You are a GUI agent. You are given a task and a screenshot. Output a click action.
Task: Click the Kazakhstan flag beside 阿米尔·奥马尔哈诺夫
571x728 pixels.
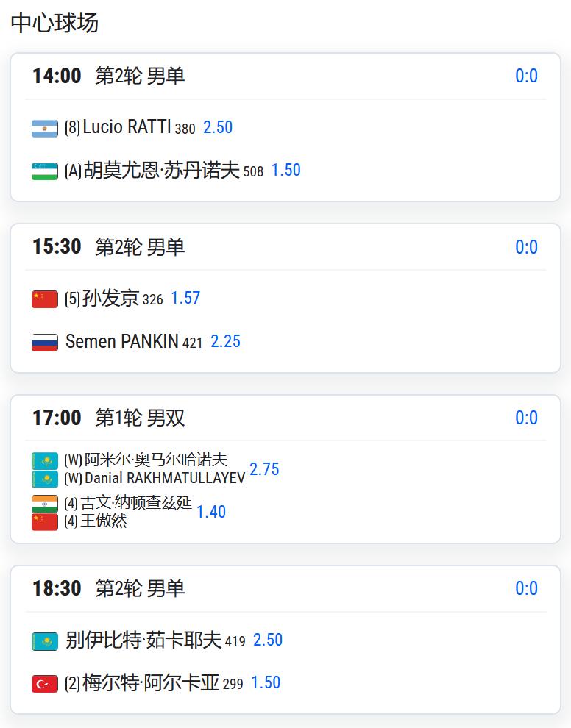pos(45,461)
